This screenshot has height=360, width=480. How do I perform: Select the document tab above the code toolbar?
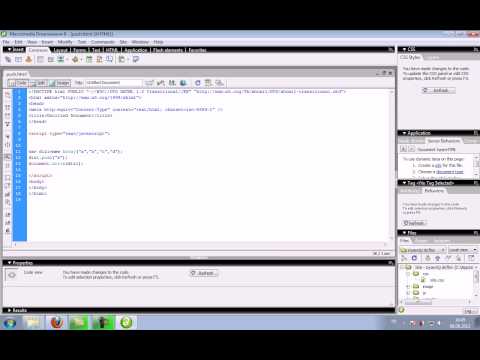coord(17,74)
